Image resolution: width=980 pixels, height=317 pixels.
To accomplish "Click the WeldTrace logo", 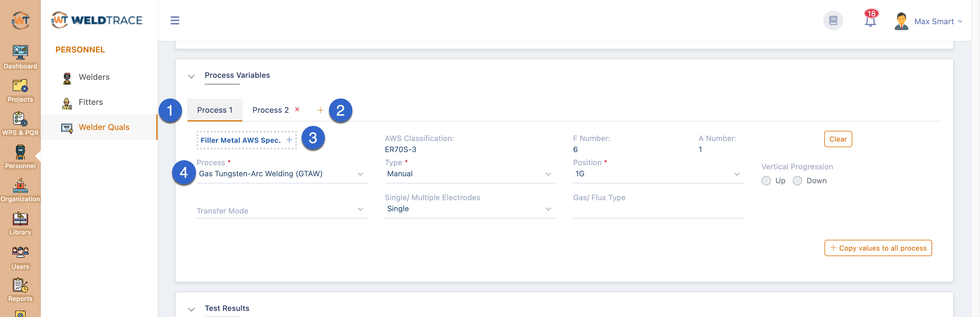I will click(97, 20).
